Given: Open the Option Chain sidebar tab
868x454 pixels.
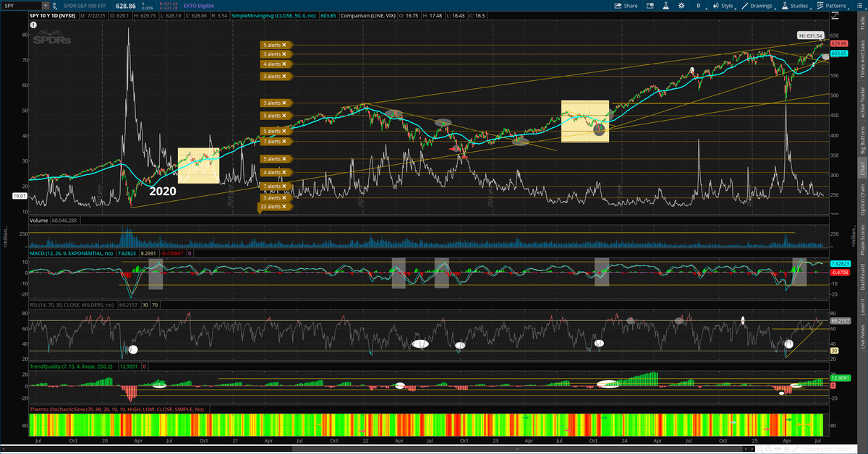Looking at the screenshot, I should (x=861, y=200).
